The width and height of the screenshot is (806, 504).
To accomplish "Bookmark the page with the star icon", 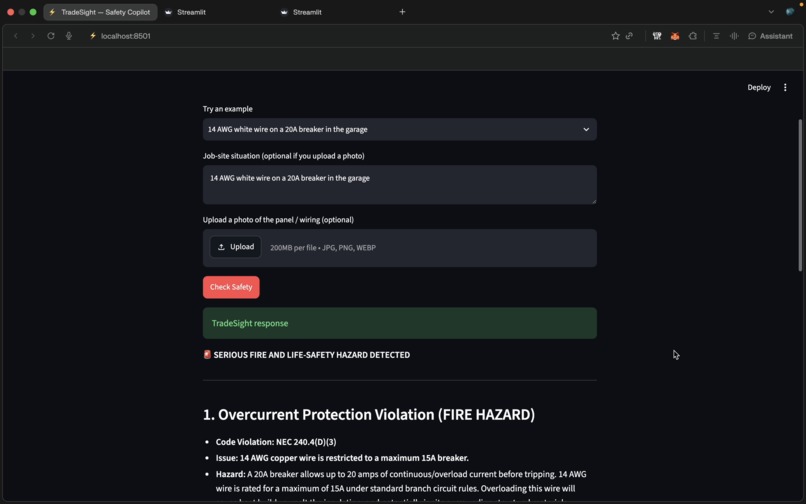I will tap(615, 36).
